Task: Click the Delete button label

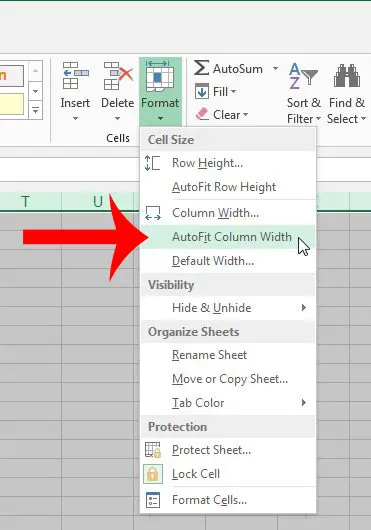Action: pyautogui.click(x=118, y=103)
